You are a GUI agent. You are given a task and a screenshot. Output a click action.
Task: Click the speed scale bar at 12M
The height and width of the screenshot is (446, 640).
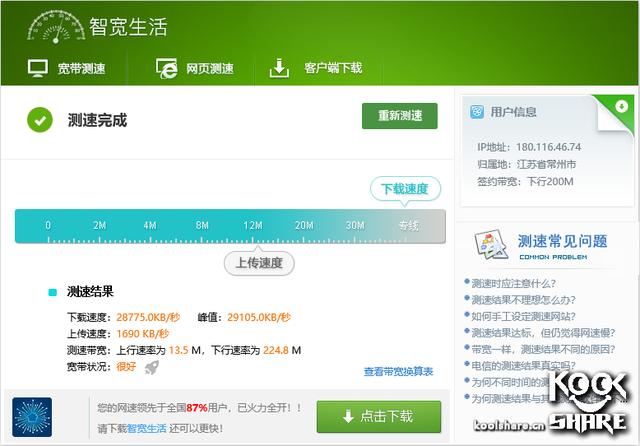(253, 226)
